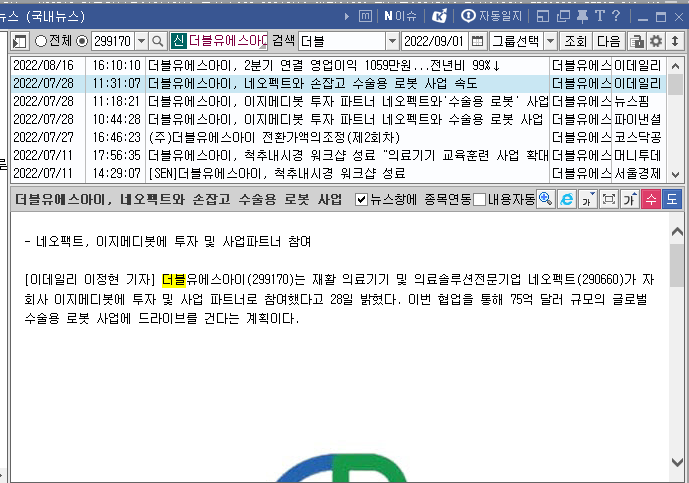Viewport: 689px width, 483px height.
Task: Click the copy/export icon next to 다음
Action: 637,41
